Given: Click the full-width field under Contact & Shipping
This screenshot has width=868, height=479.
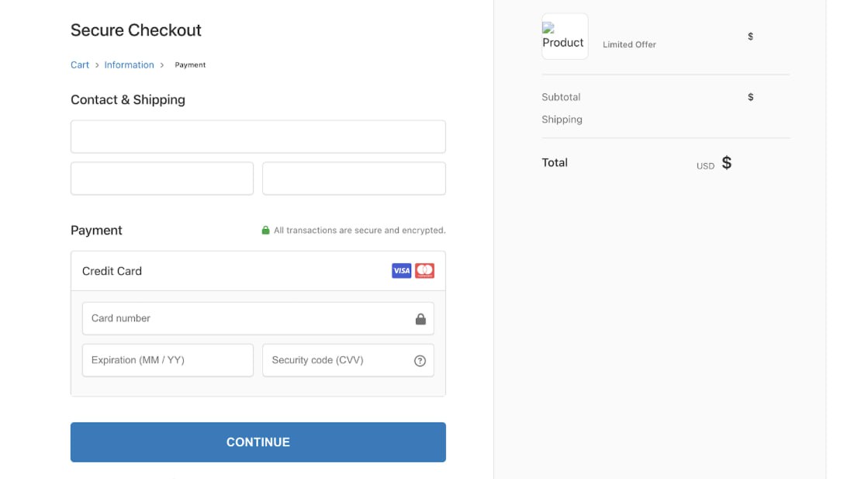Looking at the screenshot, I should [x=258, y=136].
